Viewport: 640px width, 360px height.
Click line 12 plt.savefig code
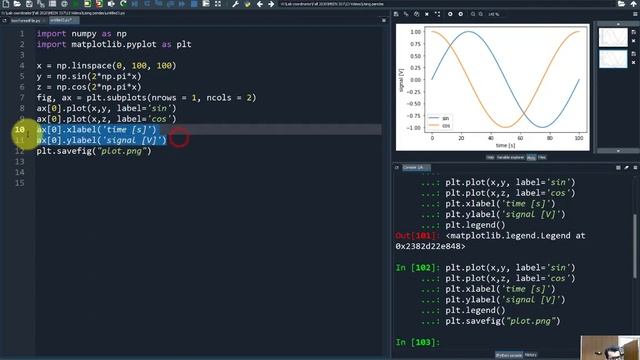click(94, 151)
